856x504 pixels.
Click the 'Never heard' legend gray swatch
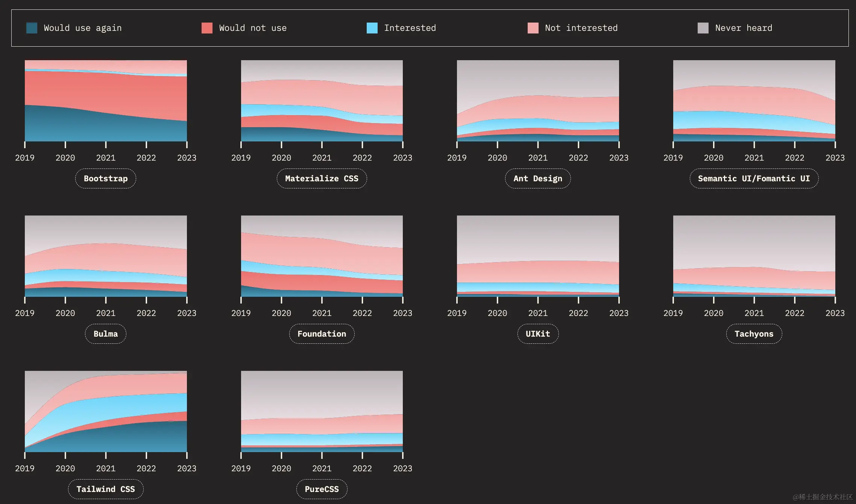[703, 28]
